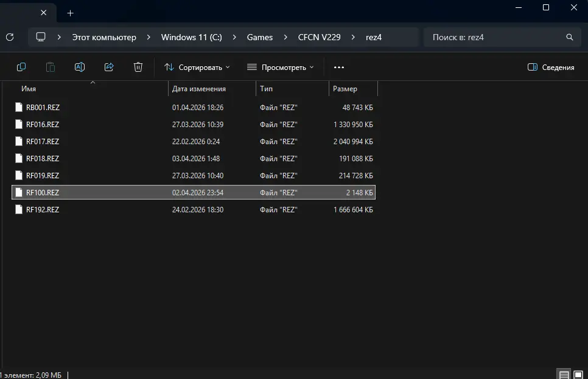Click the Paste clipboard icon in toolbar
The image size is (588, 379).
[51, 67]
